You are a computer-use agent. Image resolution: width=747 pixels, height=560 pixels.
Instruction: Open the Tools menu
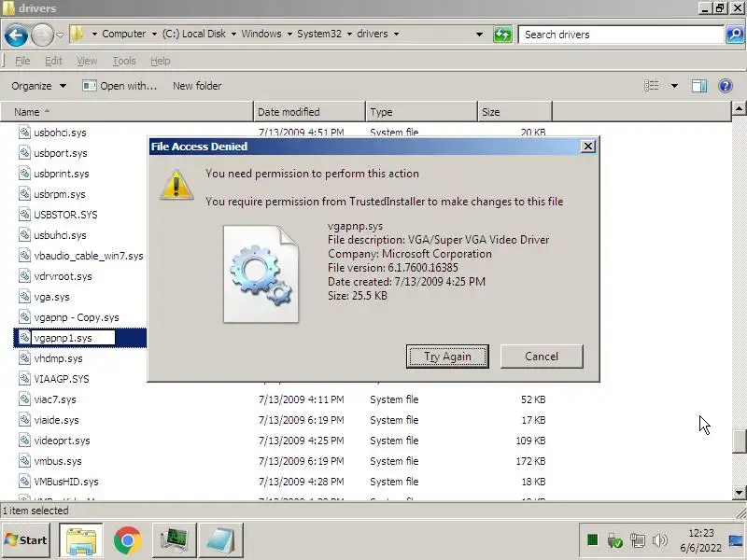124,61
